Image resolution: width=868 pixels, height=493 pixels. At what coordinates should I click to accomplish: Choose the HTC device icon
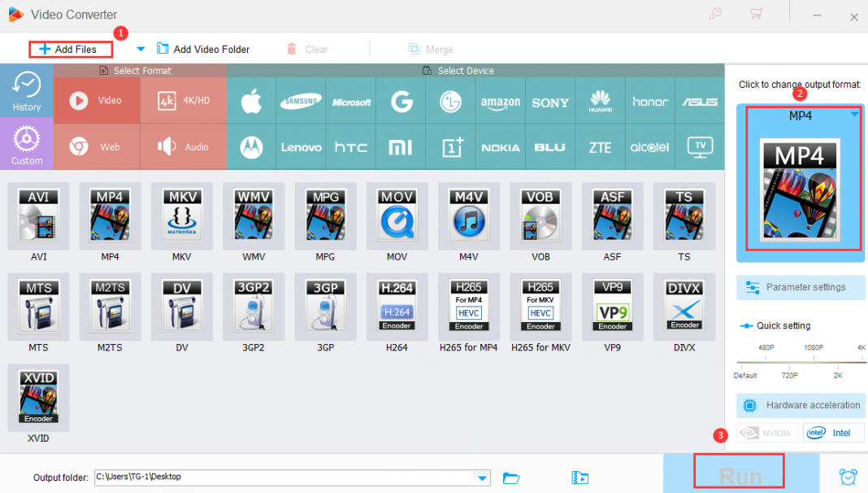coord(351,146)
